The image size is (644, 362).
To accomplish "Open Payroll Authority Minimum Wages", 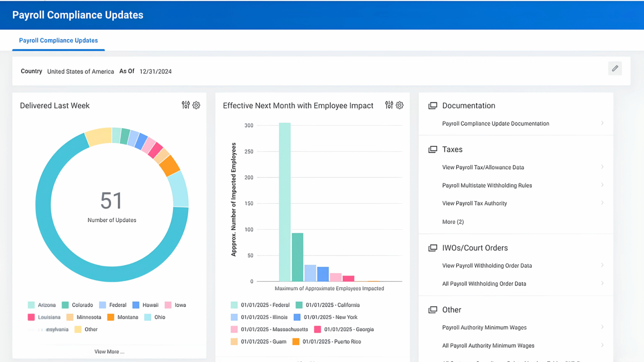I will 484,327.
